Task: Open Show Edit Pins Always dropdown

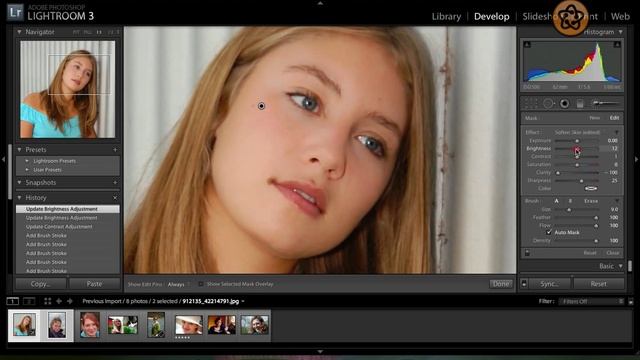Action: pyautogui.click(x=179, y=284)
